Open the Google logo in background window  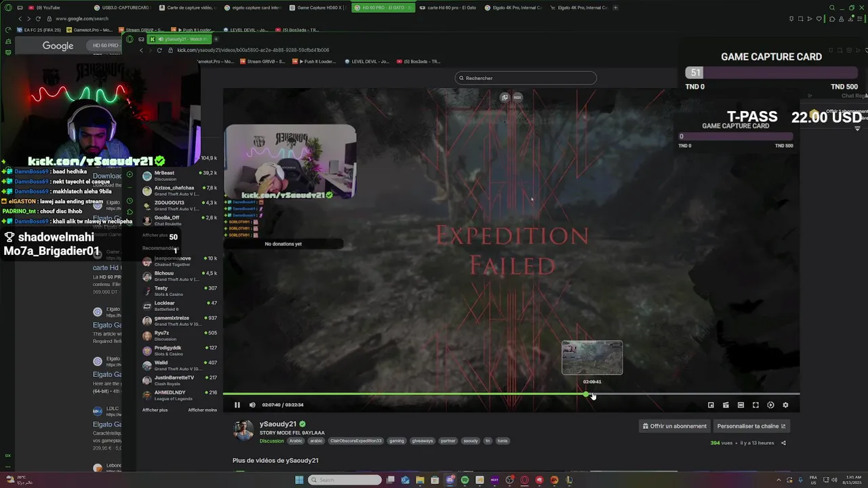click(x=58, y=45)
